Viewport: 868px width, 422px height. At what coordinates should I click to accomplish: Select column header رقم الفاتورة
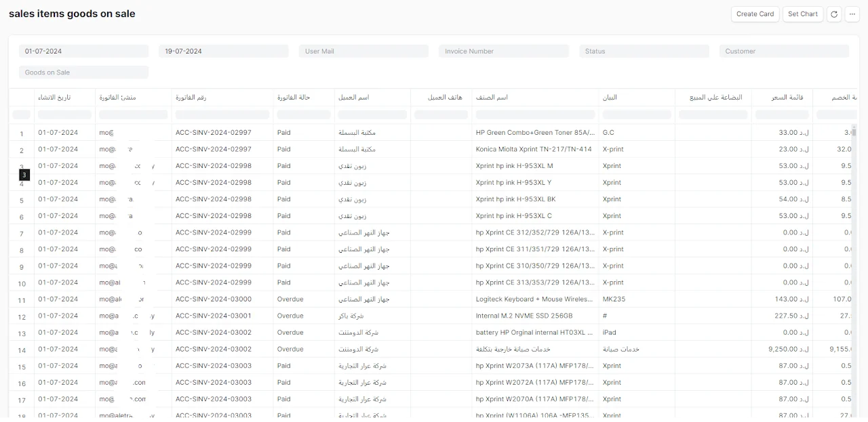coord(191,98)
